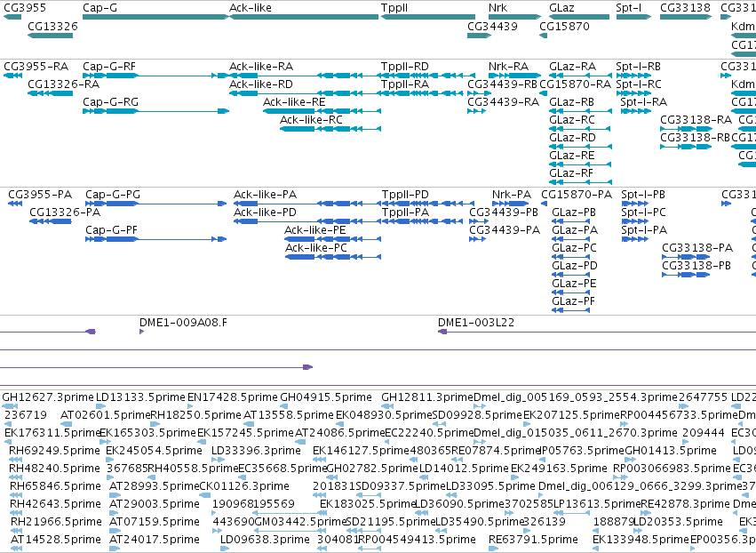
Task: Click EST AT14528.5prime
Action: point(56,540)
